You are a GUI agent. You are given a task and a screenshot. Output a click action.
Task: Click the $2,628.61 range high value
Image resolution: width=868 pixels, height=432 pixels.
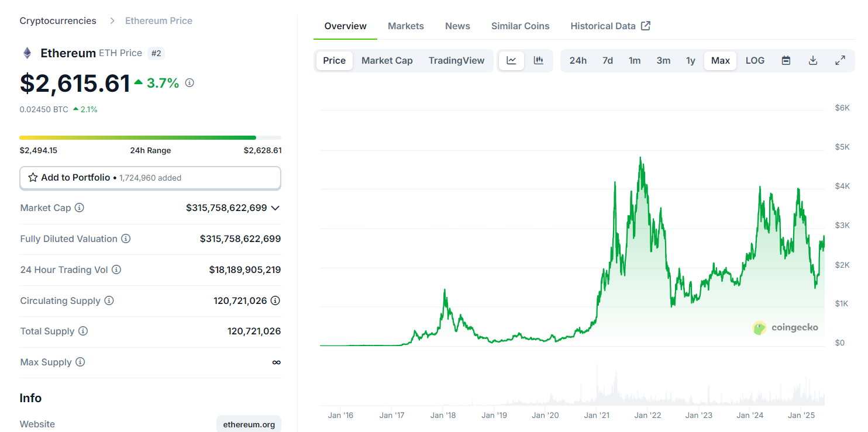pyautogui.click(x=263, y=150)
